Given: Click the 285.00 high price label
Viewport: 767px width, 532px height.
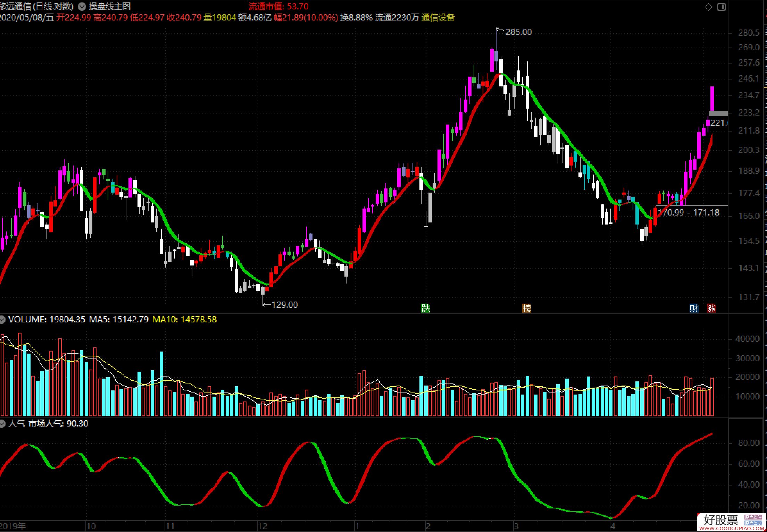Looking at the screenshot, I should (519, 32).
